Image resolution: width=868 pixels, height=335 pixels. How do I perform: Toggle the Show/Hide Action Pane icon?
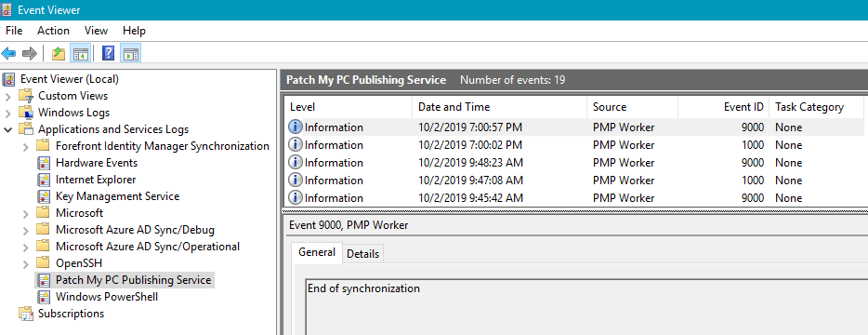pos(131,53)
